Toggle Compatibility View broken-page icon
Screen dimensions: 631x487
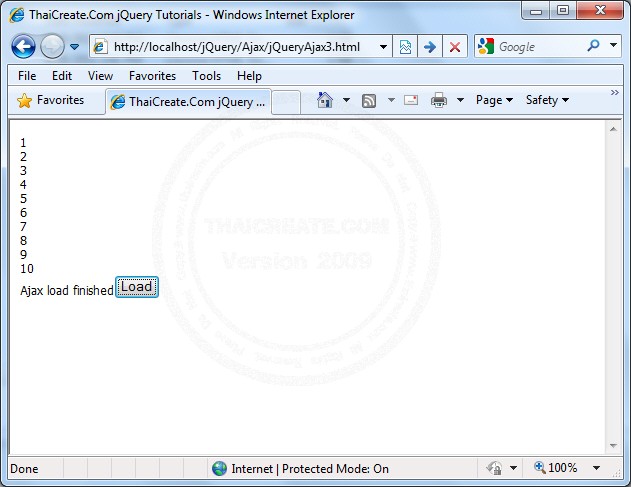pyautogui.click(x=405, y=47)
